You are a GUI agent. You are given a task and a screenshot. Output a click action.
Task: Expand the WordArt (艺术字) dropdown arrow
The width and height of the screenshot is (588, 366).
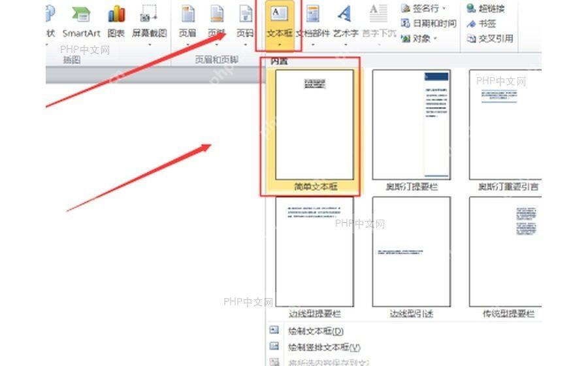click(346, 44)
